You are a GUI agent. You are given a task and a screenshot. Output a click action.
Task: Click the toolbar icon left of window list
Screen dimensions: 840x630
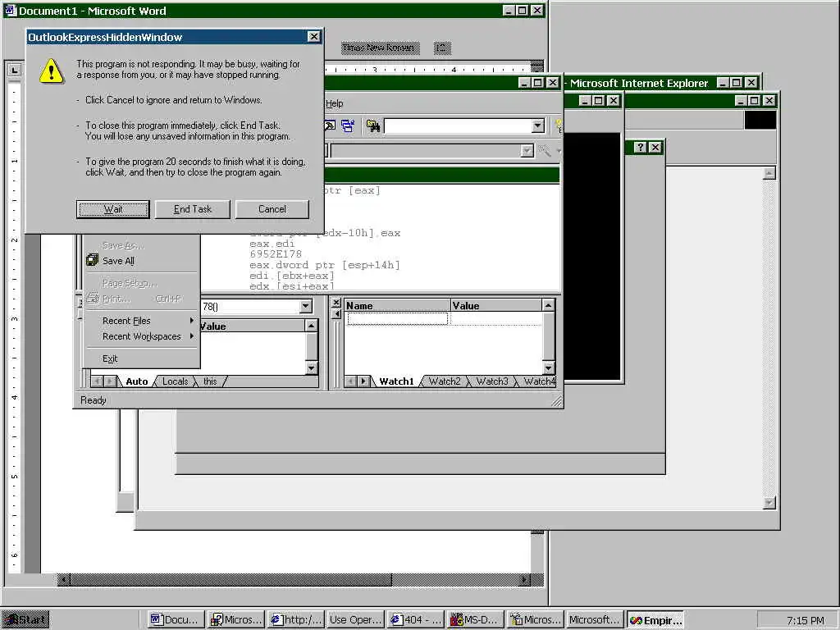point(330,126)
